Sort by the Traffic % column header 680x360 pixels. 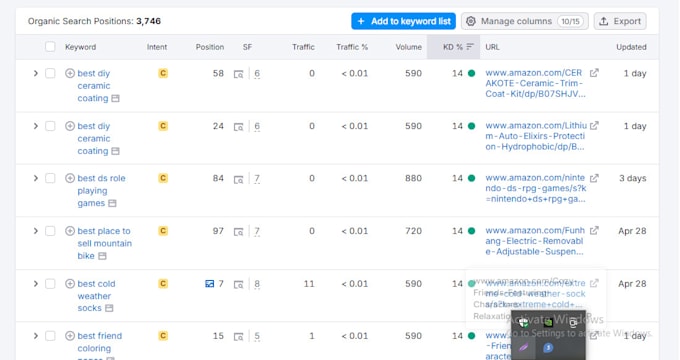pos(352,47)
